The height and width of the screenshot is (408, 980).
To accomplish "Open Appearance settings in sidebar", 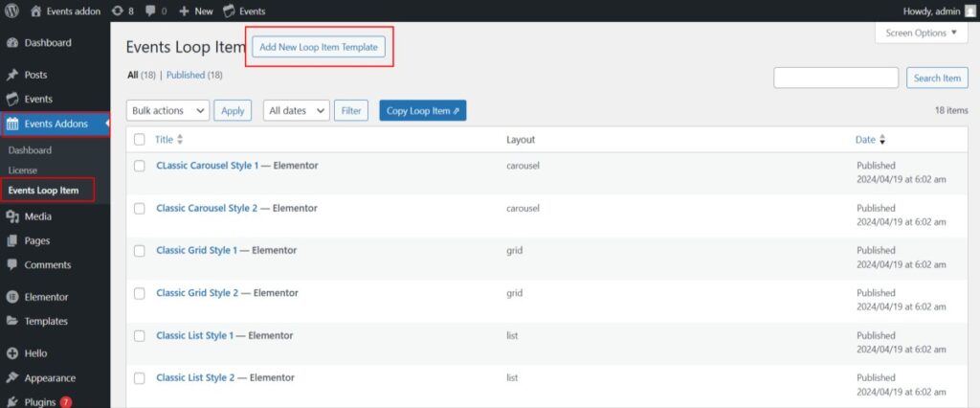I will pyautogui.click(x=50, y=377).
